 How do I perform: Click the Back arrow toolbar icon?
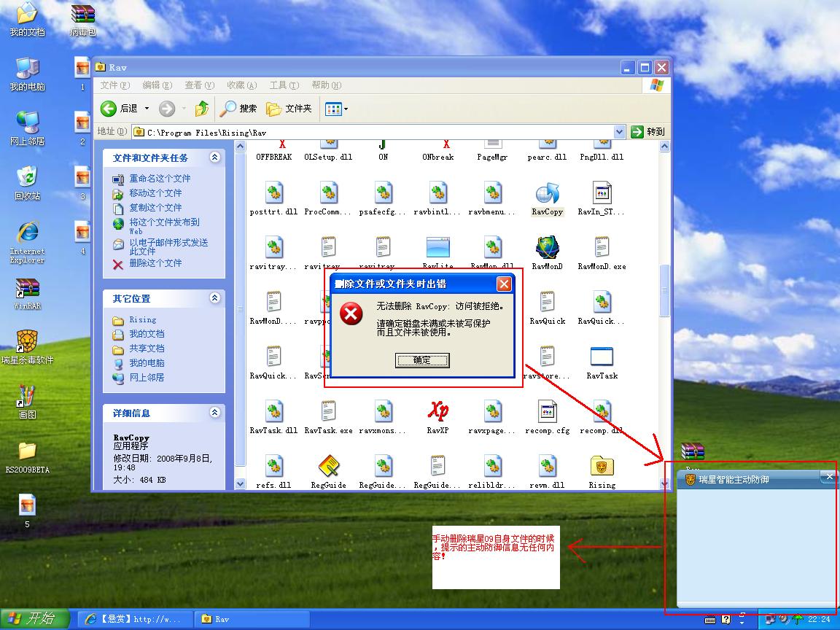click(108, 109)
